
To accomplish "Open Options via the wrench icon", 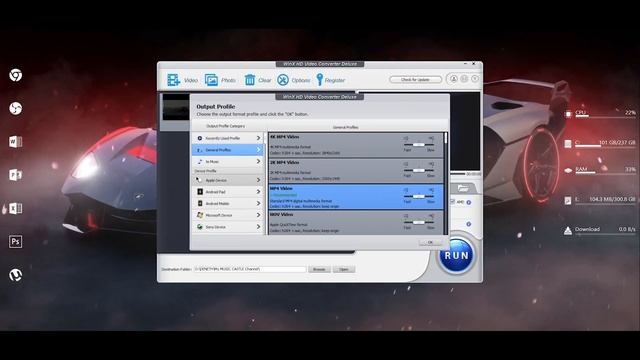I will (283, 80).
